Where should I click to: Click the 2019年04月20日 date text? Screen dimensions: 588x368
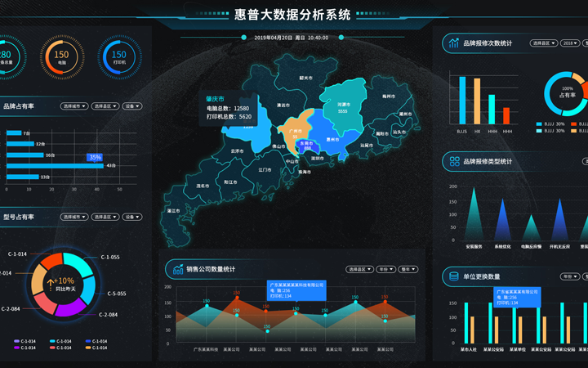coord(273,38)
